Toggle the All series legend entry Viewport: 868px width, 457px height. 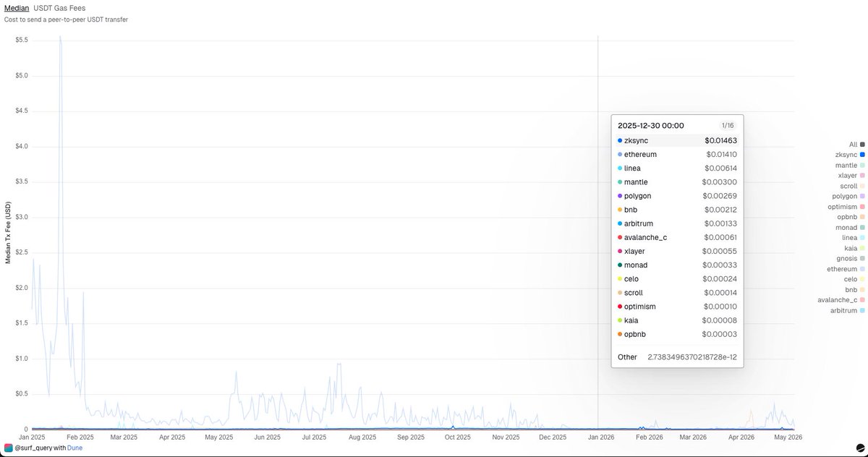tap(856, 145)
